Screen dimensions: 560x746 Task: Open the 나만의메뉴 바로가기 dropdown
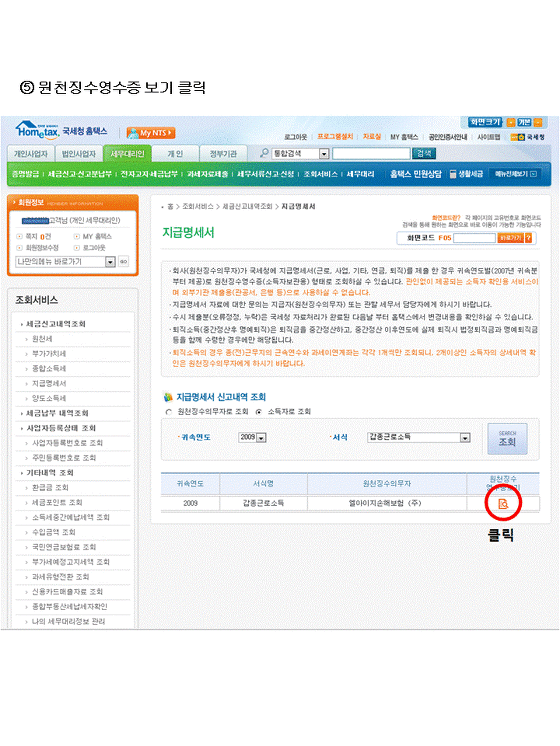pyautogui.click(x=66, y=262)
